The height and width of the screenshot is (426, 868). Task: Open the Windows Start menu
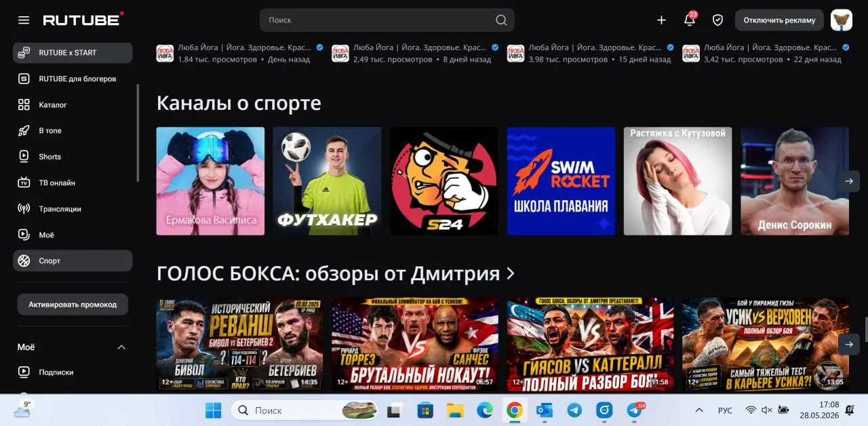pyautogui.click(x=213, y=410)
